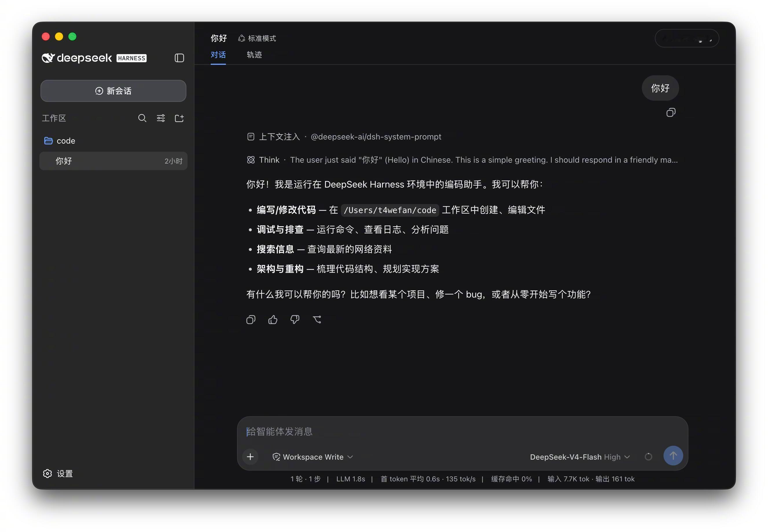Copy the user message 你好
The image size is (768, 532).
point(671,113)
